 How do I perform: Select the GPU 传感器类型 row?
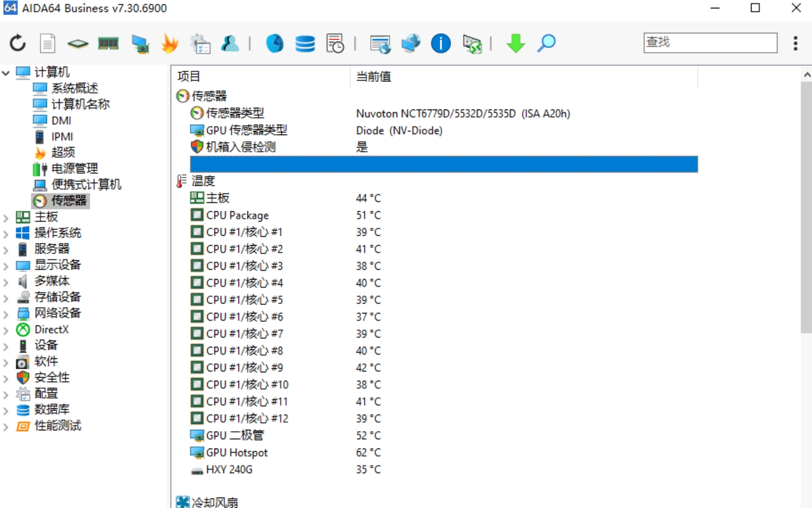[x=444, y=130]
